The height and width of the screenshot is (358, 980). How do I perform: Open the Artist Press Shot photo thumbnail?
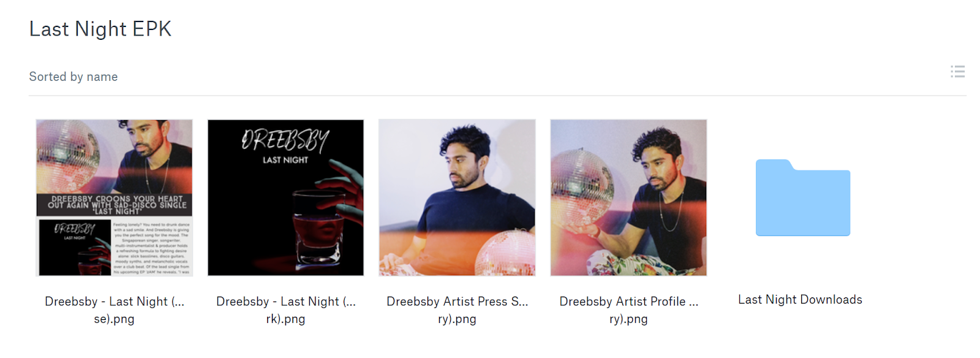click(x=457, y=197)
